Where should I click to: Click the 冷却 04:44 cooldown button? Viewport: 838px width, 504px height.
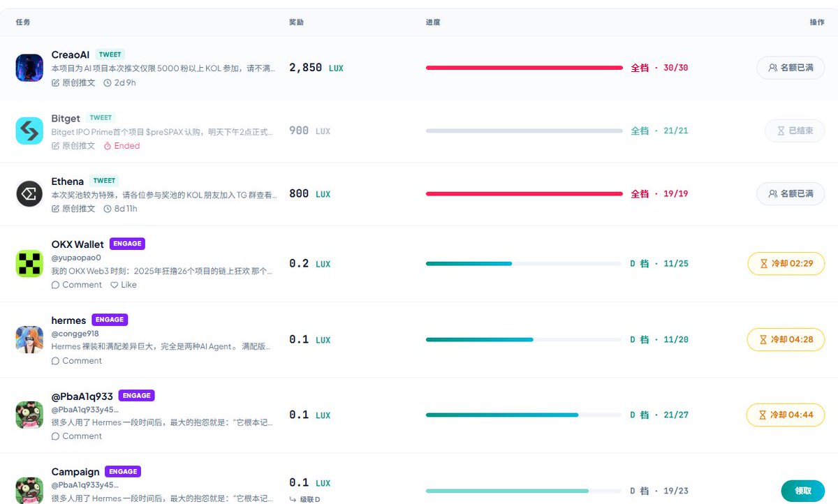tap(786, 415)
